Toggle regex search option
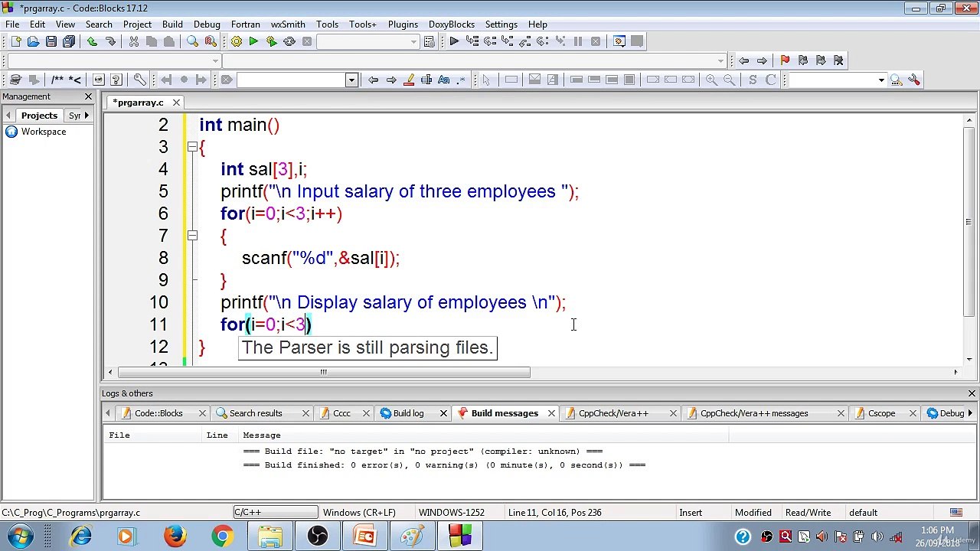Image resolution: width=980 pixels, height=551 pixels. [x=461, y=80]
